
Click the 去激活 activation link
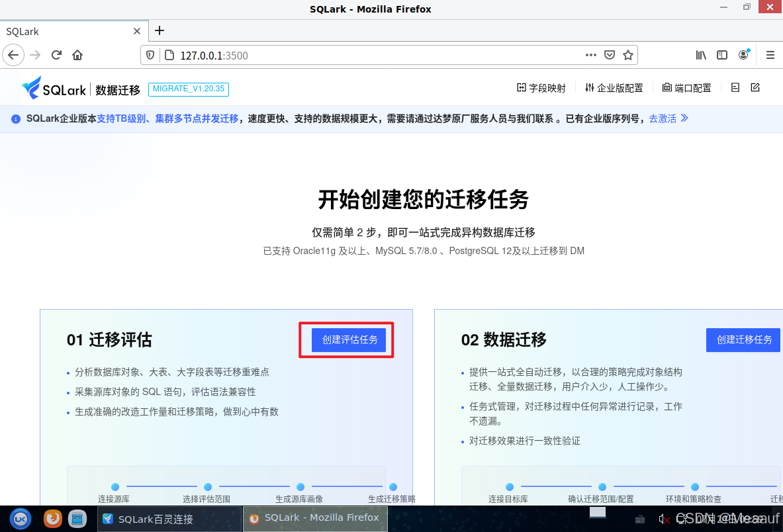tap(668, 119)
